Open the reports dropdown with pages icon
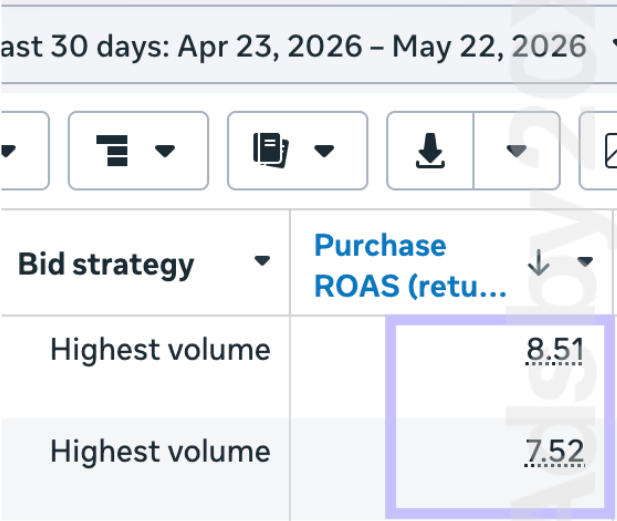This screenshot has height=521, width=617. (x=297, y=151)
